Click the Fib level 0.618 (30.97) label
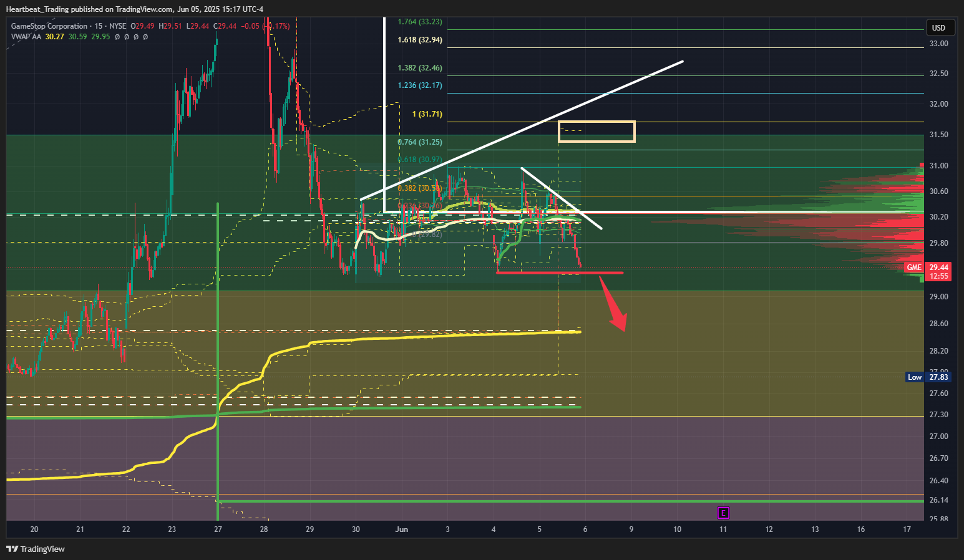 [x=420, y=160]
